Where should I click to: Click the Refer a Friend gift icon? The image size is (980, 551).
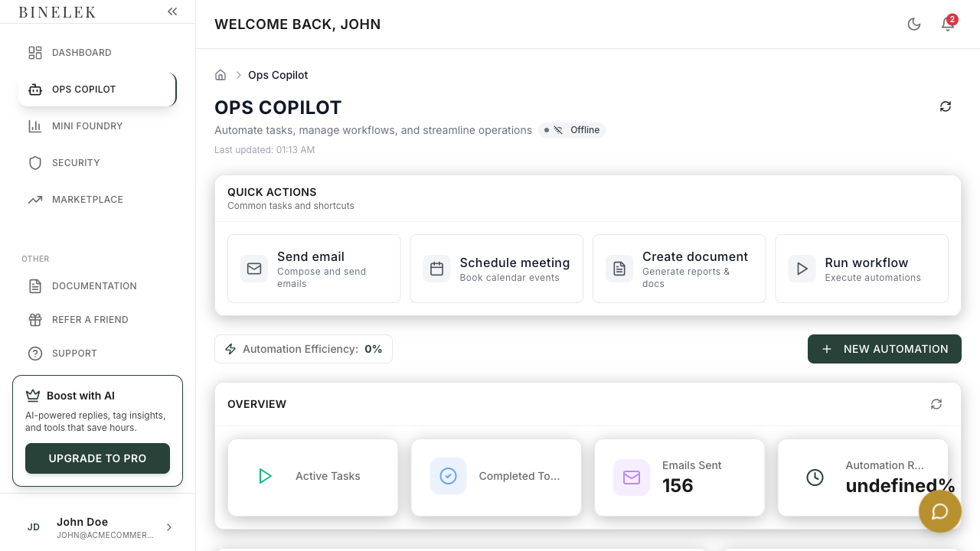(x=35, y=319)
